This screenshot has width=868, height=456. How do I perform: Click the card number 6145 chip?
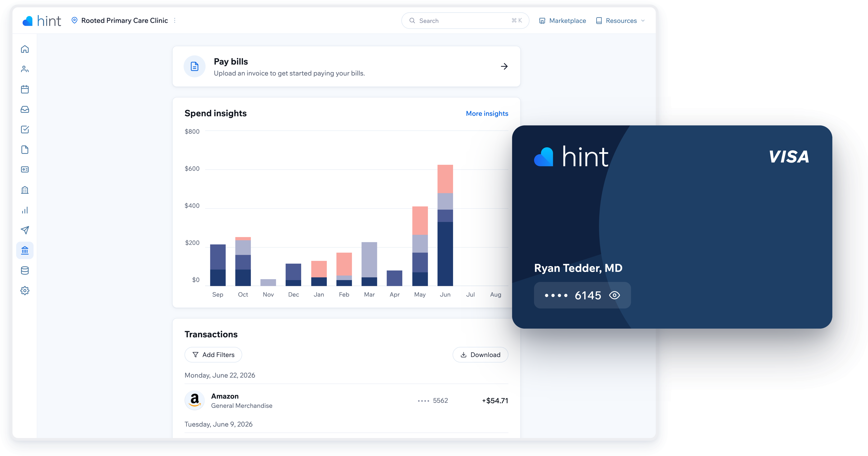[x=582, y=295]
